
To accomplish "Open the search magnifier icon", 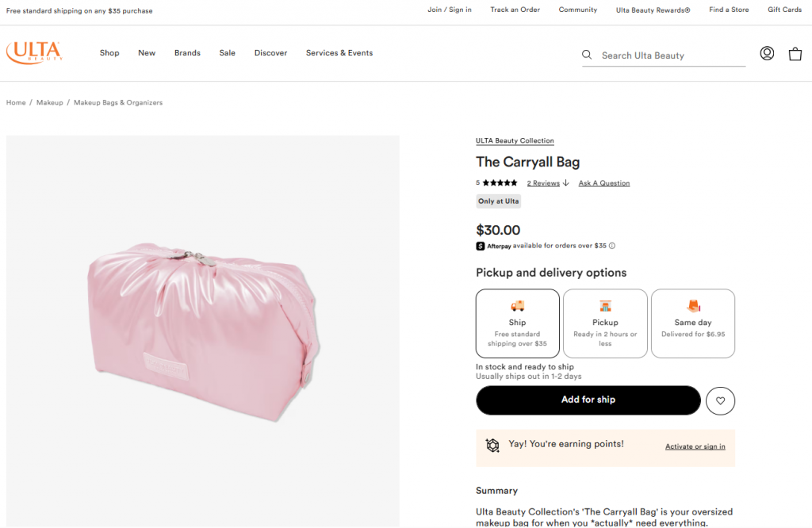I will coord(586,55).
